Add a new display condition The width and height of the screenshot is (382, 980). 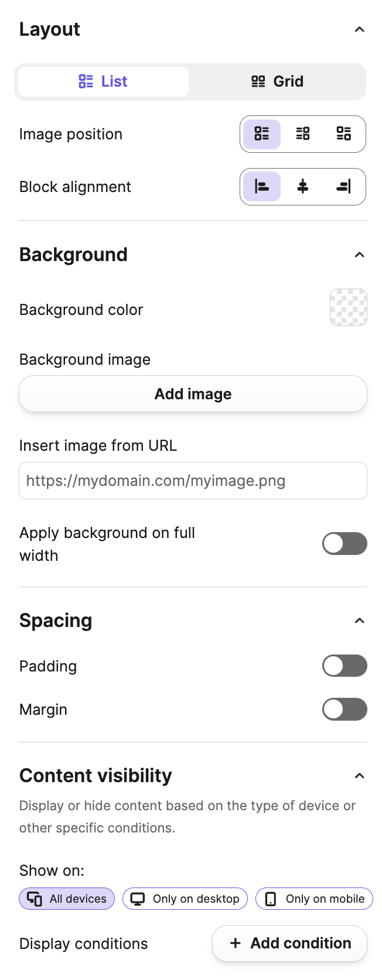[x=289, y=943]
